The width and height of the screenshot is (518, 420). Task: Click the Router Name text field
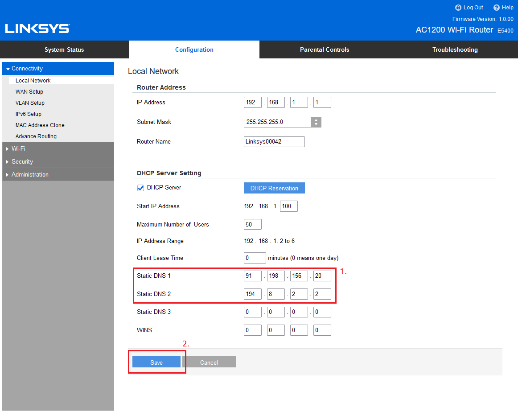click(274, 142)
